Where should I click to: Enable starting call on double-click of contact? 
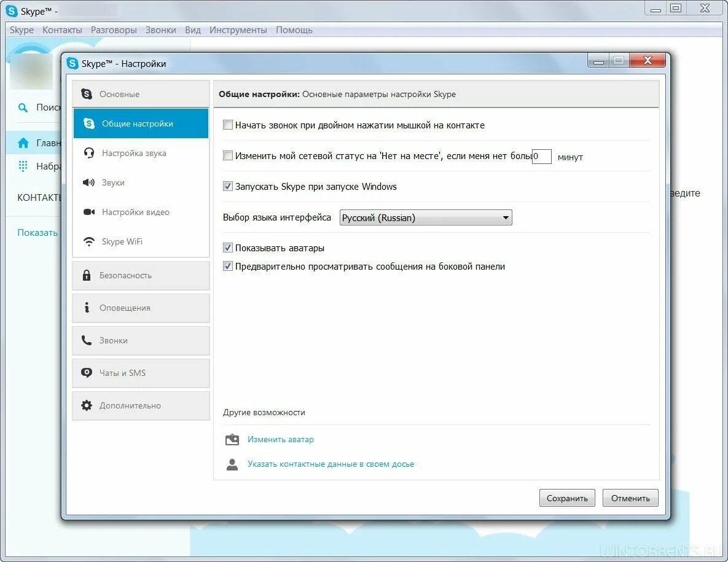coord(227,124)
